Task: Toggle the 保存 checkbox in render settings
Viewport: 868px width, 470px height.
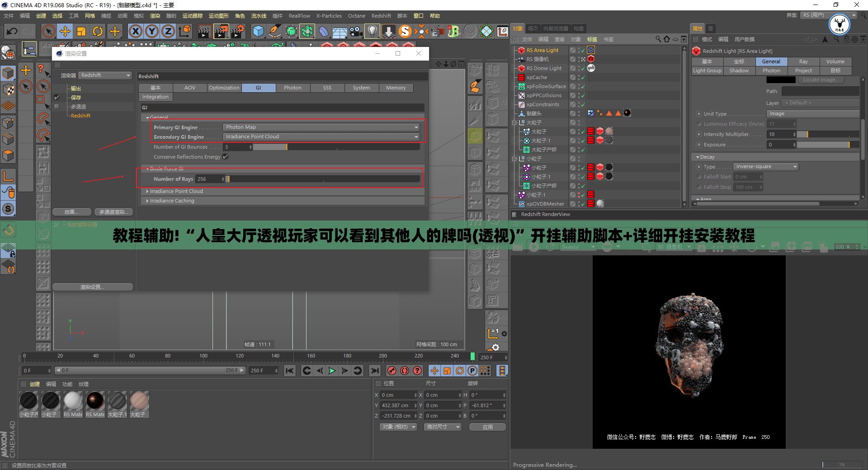Action: pyautogui.click(x=57, y=98)
